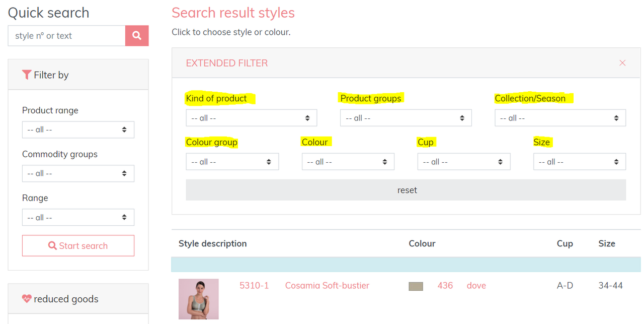Image resolution: width=644 pixels, height=324 pixels.
Task: Open the Kind of product dropdown
Action: click(251, 118)
